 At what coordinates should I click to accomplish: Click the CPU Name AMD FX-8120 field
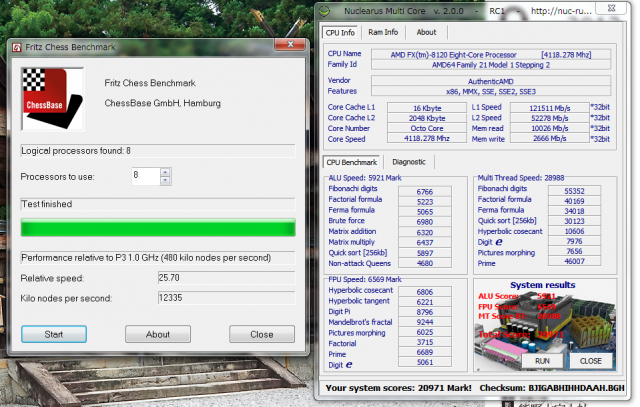click(x=491, y=55)
